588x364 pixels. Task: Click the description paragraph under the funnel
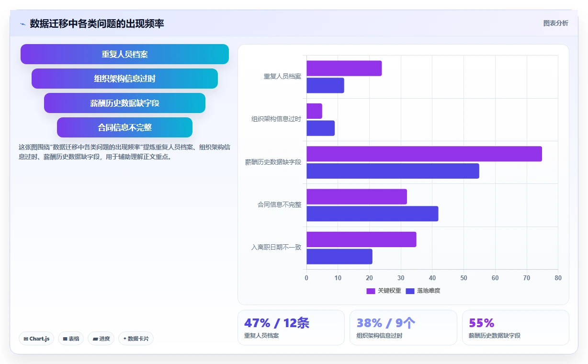124,152
